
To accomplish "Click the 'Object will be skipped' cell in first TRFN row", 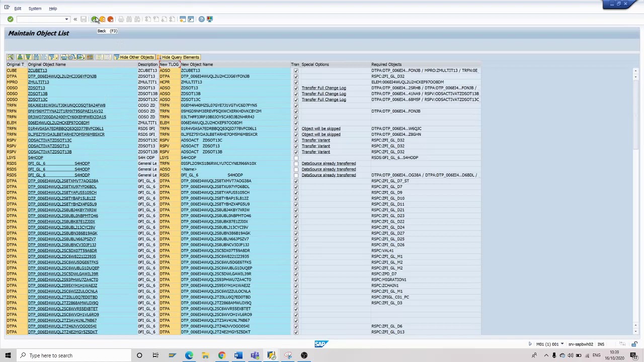I will pos(321,129).
